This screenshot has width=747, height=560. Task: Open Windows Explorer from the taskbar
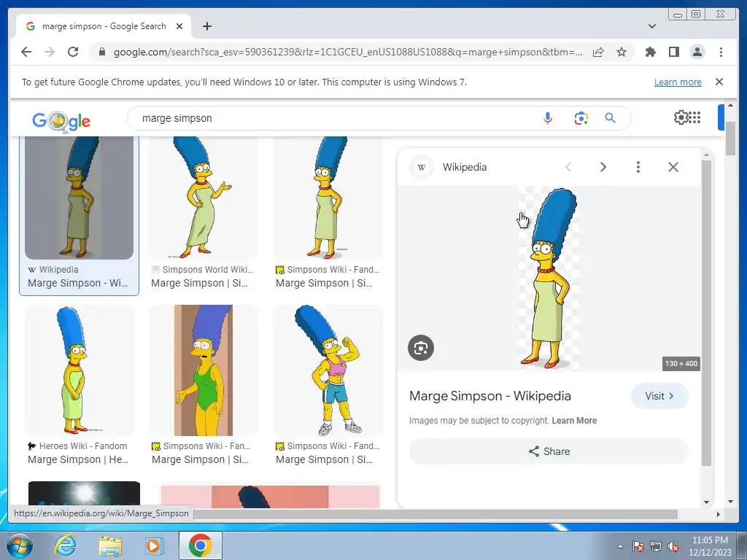[x=110, y=545]
